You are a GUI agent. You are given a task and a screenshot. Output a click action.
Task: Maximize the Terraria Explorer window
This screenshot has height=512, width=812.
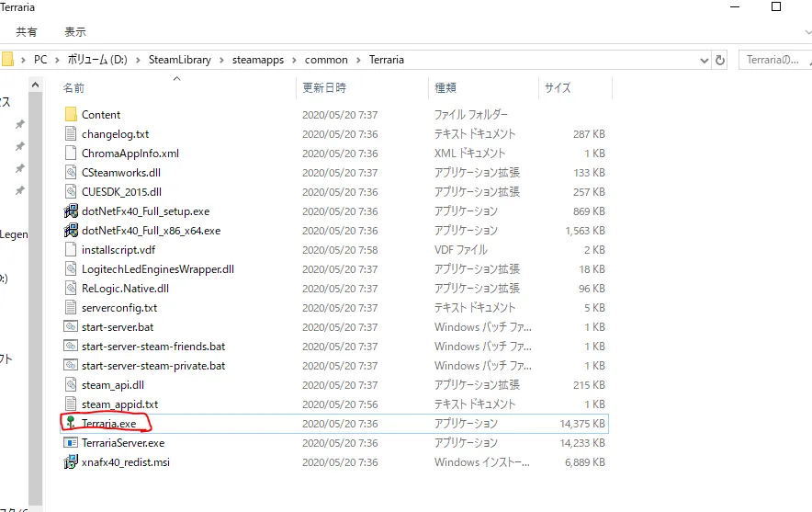coord(776,6)
